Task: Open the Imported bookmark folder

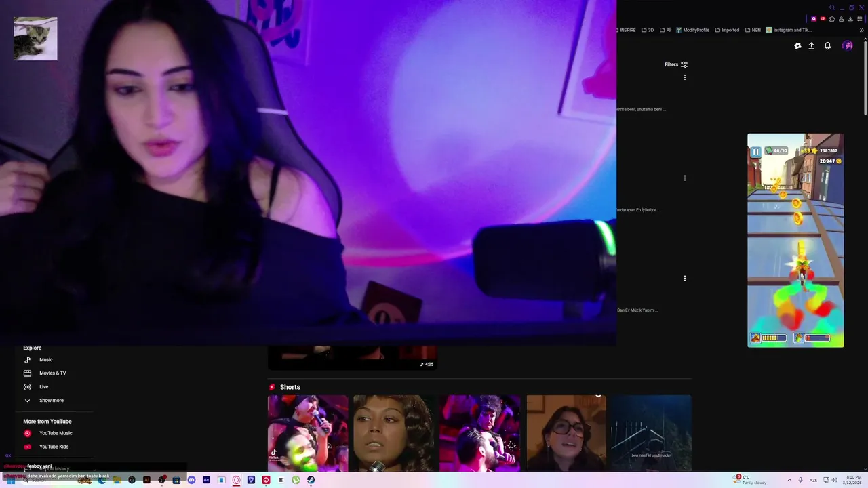Action: tap(727, 30)
